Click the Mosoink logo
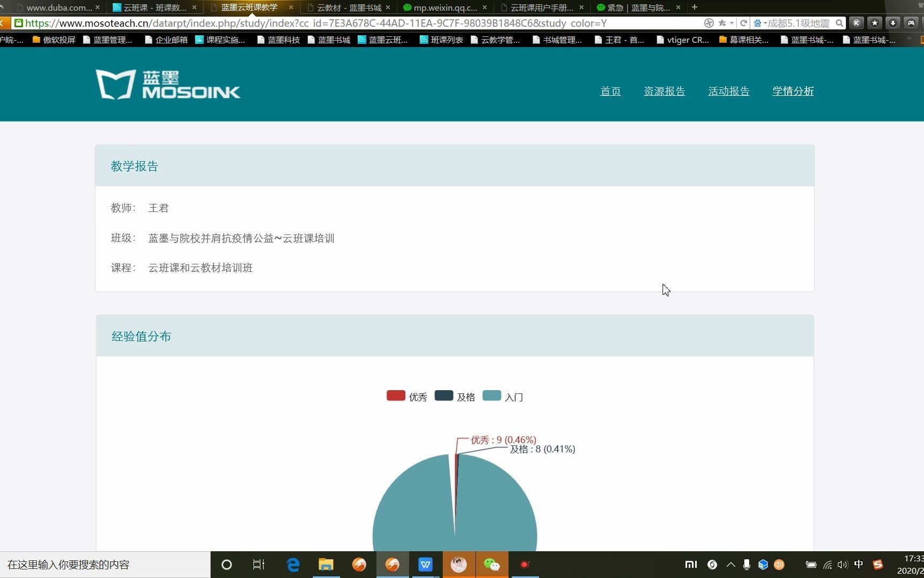 point(167,84)
